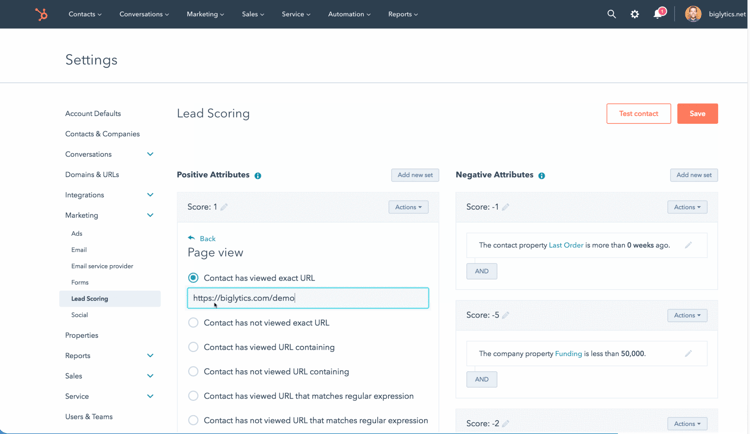Add new set to Positive Attributes
The image size is (750, 434).
pos(415,175)
